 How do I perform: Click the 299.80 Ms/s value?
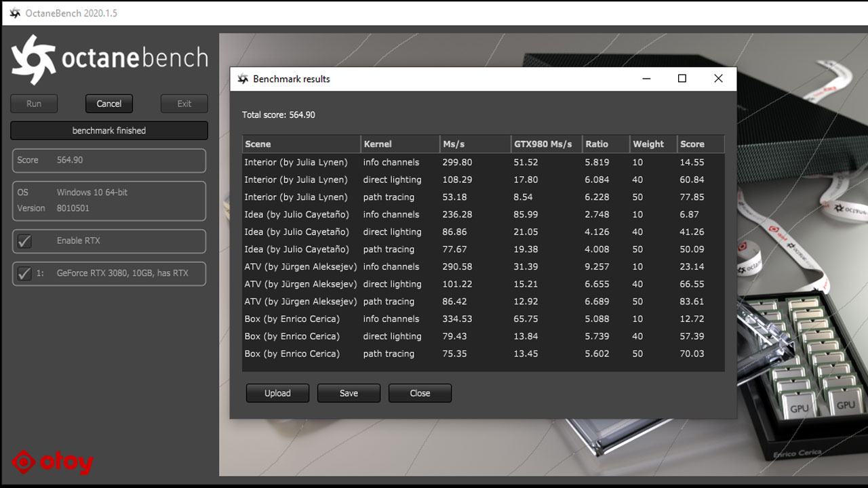[x=457, y=162]
